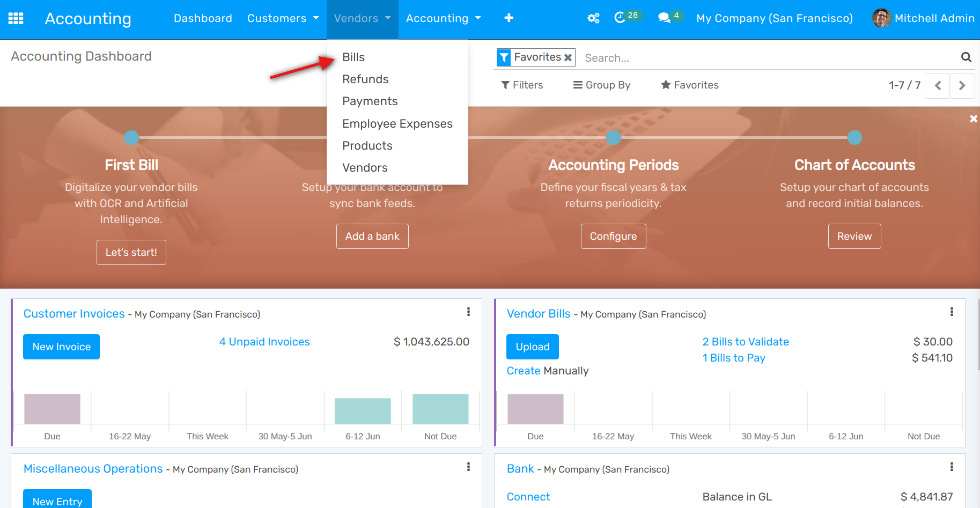Remove the Favorites filter tag
The height and width of the screenshot is (508, 980).
568,57
